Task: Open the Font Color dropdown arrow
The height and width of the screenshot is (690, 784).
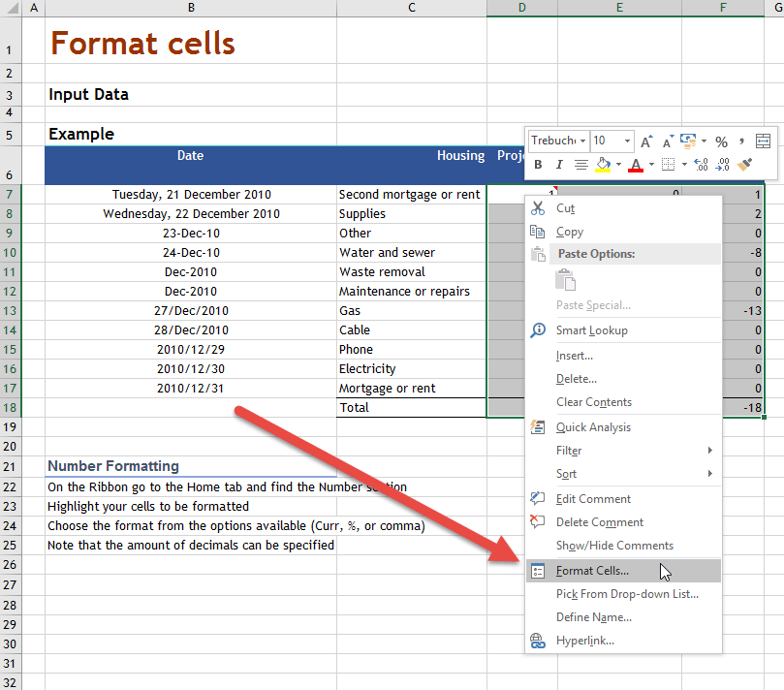Action: (x=651, y=165)
